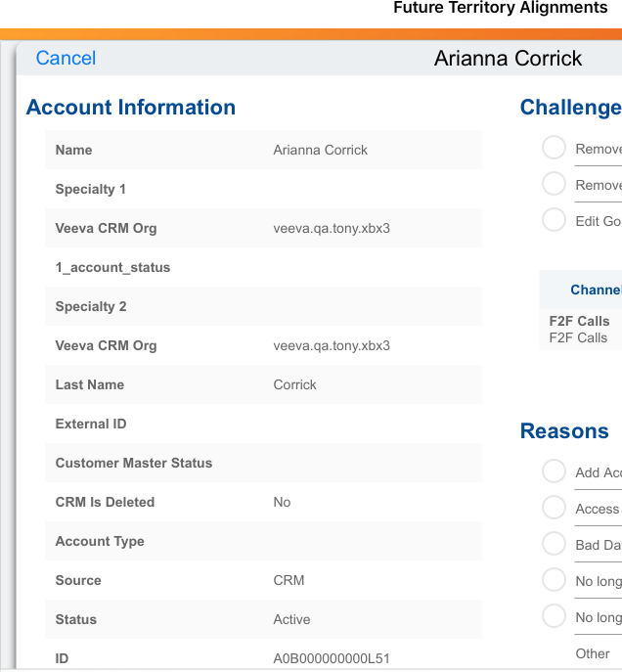Click the Name value Arianna Corrick
Viewport: 622px width, 672px height.
(x=321, y=150)
